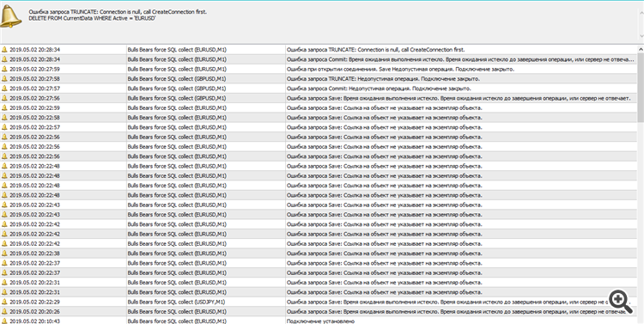Select GBPUSD 'Ошибка запроса Commit' row
Viewport: 644px width, 324px height.
pyautogui.click(x=319, y=89)
